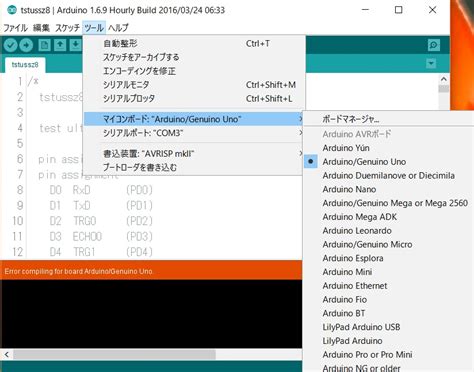
Task: Select Arduino Nano board
Action: pyautogui.click(x=349, y=189)
